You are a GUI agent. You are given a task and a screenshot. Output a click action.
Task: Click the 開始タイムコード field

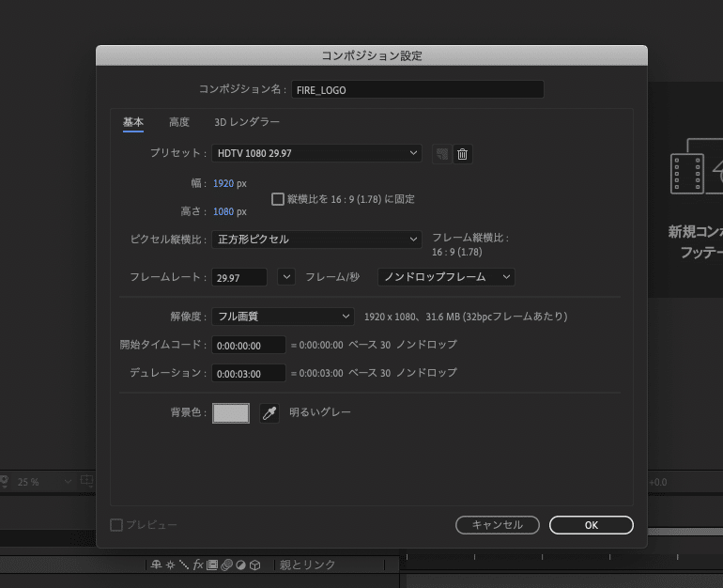tap(249, 345)
